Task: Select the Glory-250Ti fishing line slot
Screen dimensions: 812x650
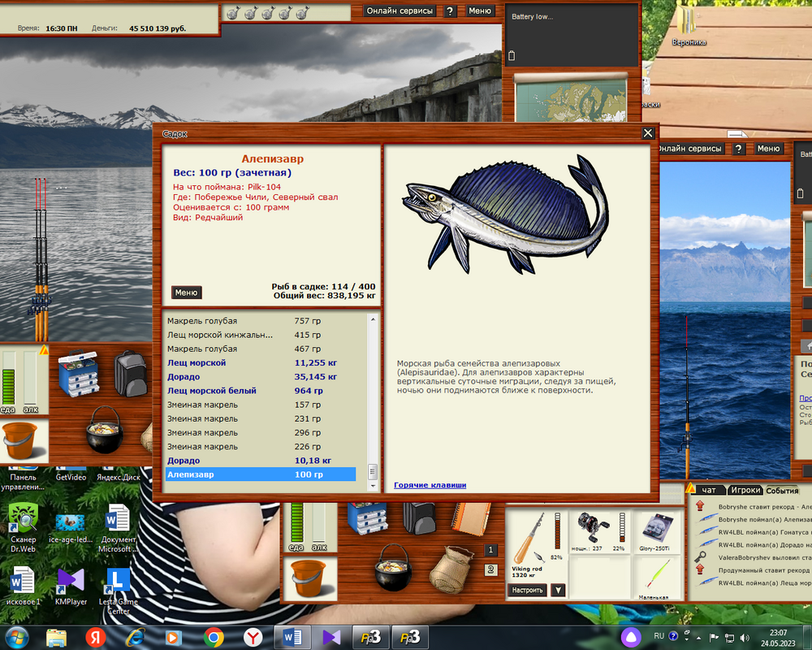Action: (658, 534)
